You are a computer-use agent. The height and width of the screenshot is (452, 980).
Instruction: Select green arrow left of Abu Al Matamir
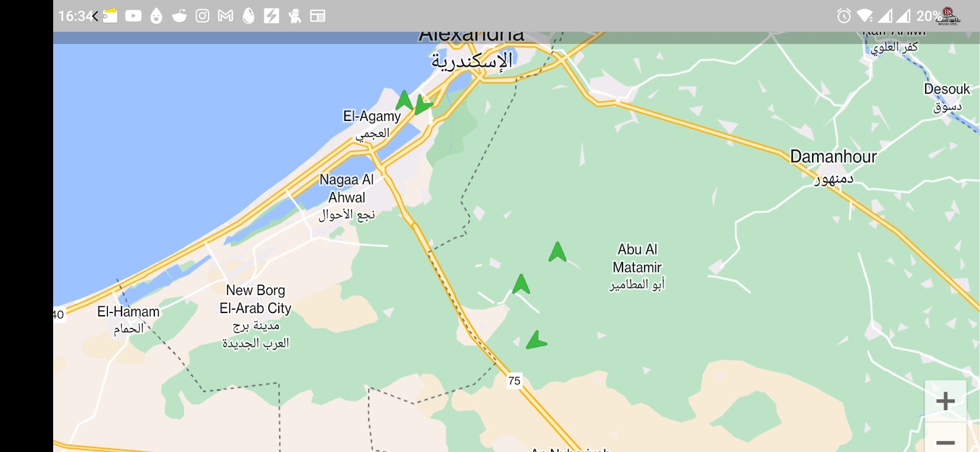coord(558,251)
